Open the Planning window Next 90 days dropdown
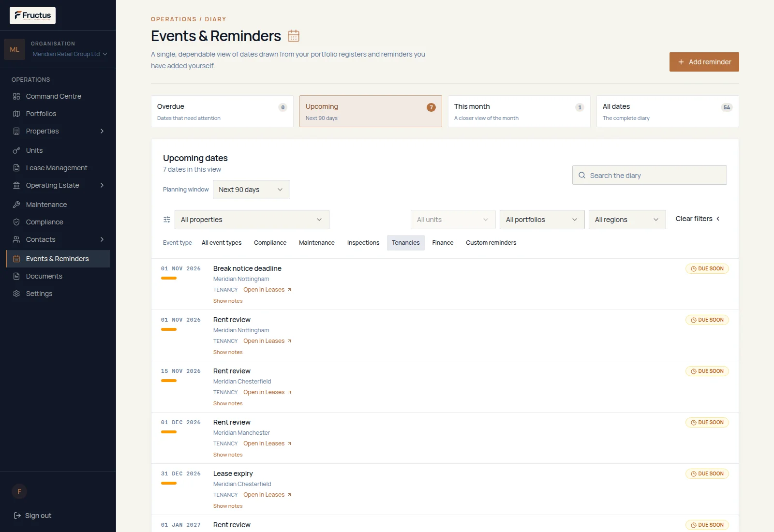Image resolution: width=774 pixels, height=532 pixels. (x=252, y=190)
